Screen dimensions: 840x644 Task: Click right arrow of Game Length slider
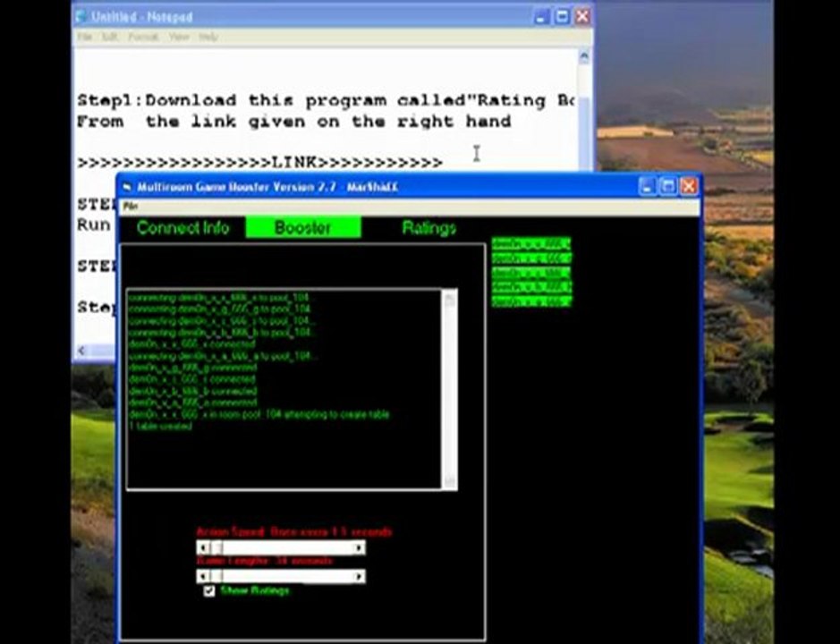click(359, 576)
